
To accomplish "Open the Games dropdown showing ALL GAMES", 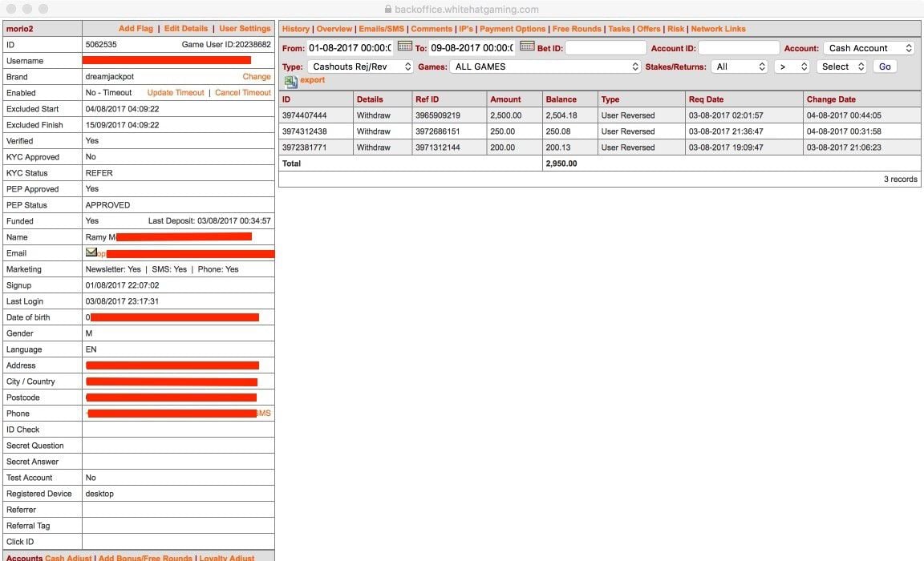I will pos(545,67).
